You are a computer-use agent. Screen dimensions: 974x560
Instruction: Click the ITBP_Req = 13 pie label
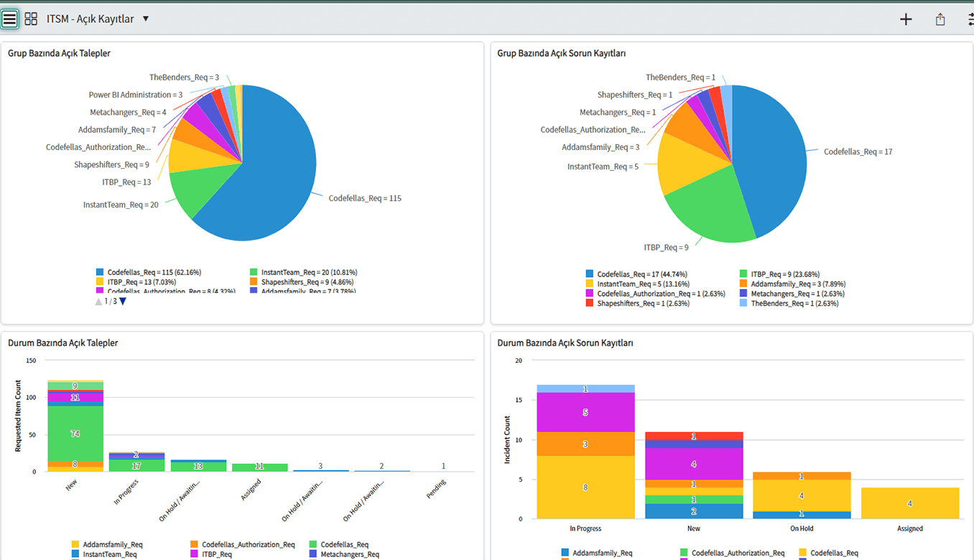pyautogui.click(x=126, y=182)
